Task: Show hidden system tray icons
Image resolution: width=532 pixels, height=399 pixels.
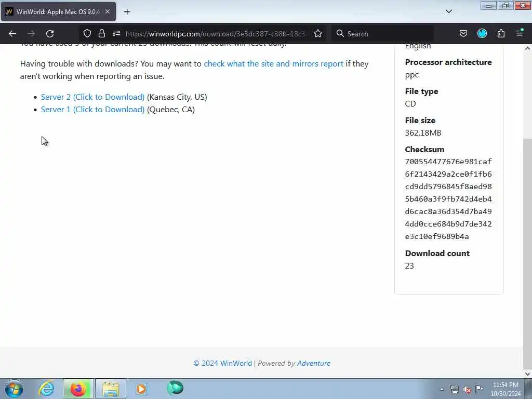Action: [442, 389]
